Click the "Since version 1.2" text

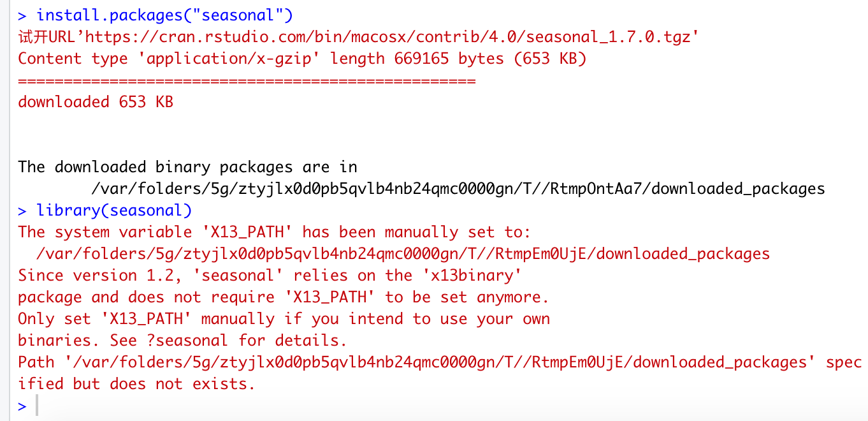(77, 276)
